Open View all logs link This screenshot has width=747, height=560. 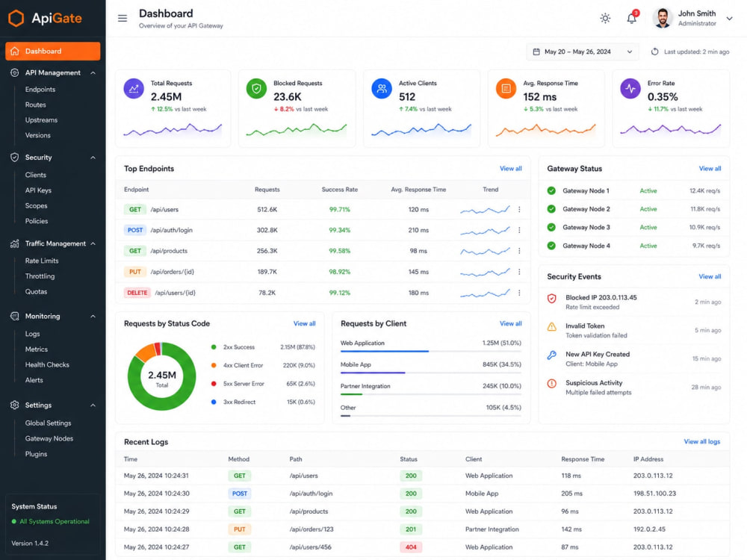[x=702, y=442]
